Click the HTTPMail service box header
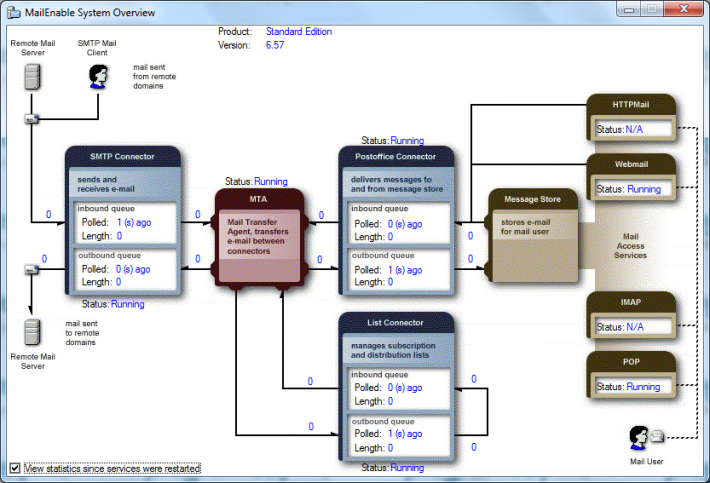Viewport: 710px width, 483px height. (x=631, y=105)
